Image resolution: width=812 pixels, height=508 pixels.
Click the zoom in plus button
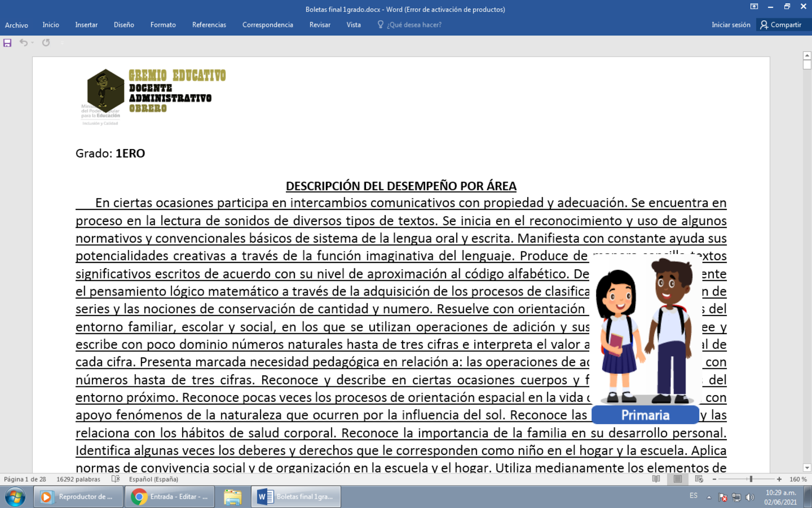click(779, 479)
